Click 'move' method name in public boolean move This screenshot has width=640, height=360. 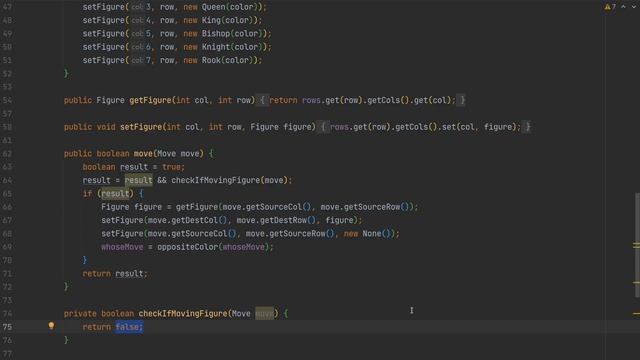pyautogui.click(x=143, y=153)
